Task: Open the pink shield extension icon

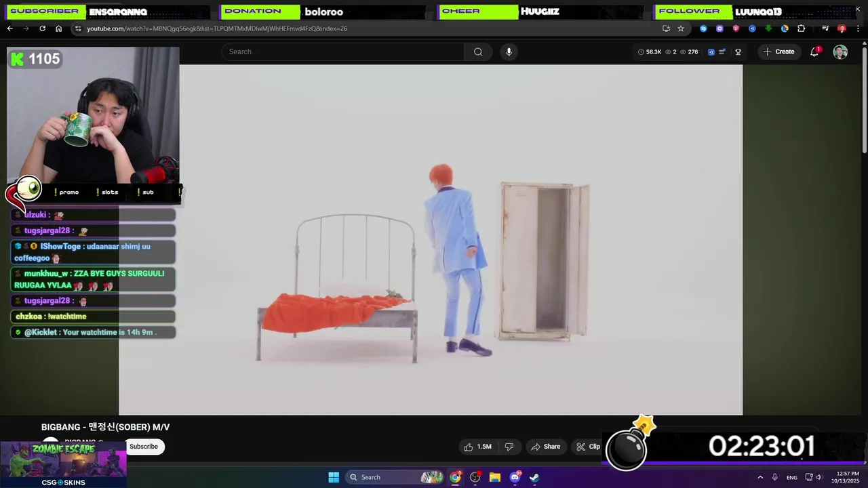Action: coord(736,28)
